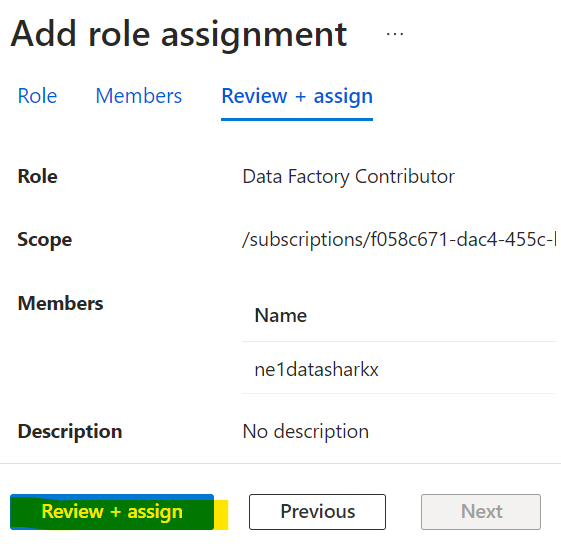Select the Data Factory Contributor role text
The image size is (561, 548).
pyautogui.click(x=348, y=176)
